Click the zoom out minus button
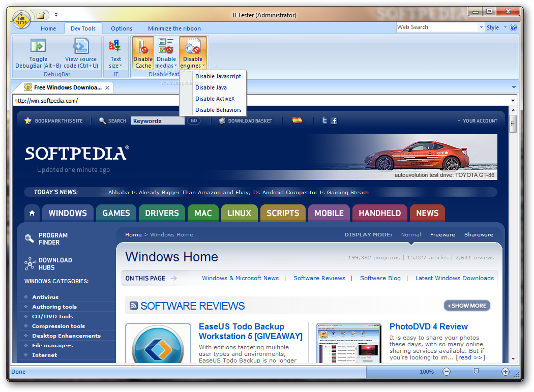This screenshot has width=534, height=392. pos(447,372)
